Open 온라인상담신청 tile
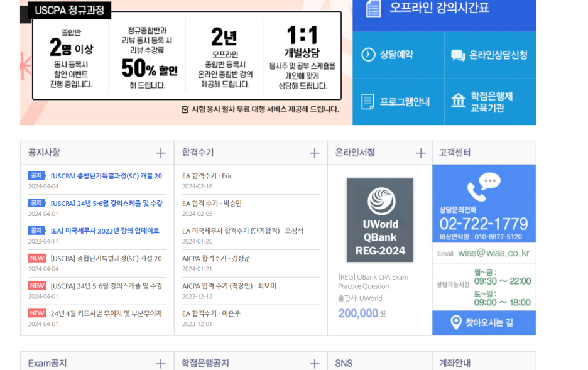The width and height of the screenshot is (588, 370). pos(491,55)
